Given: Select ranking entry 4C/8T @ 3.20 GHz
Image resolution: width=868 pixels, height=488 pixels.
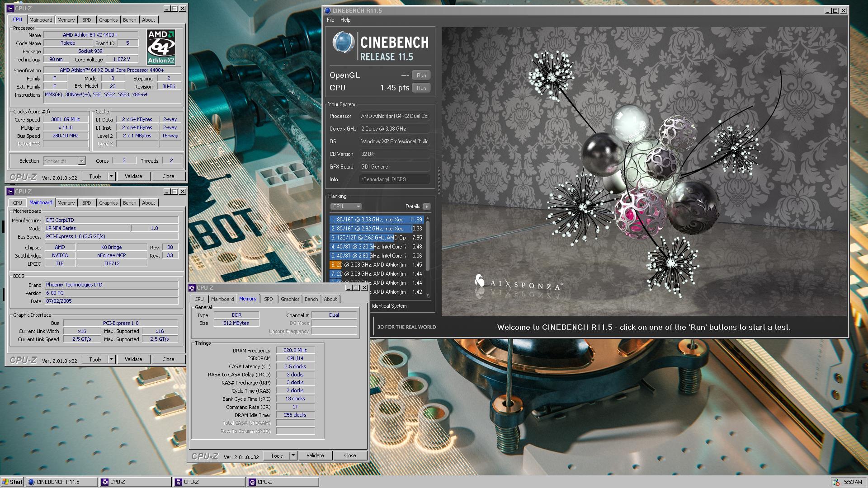Looking at the screenshot, I should (377, 247).
